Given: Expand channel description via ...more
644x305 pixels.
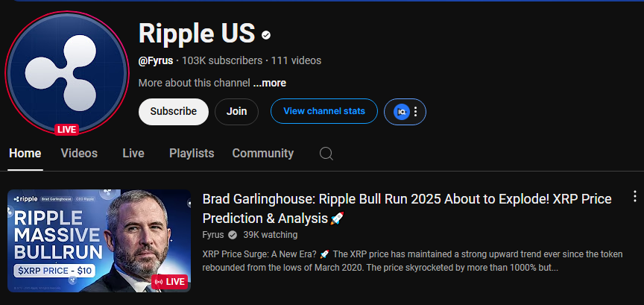Looking at the screenshot, I should click(x=269, y=83).
